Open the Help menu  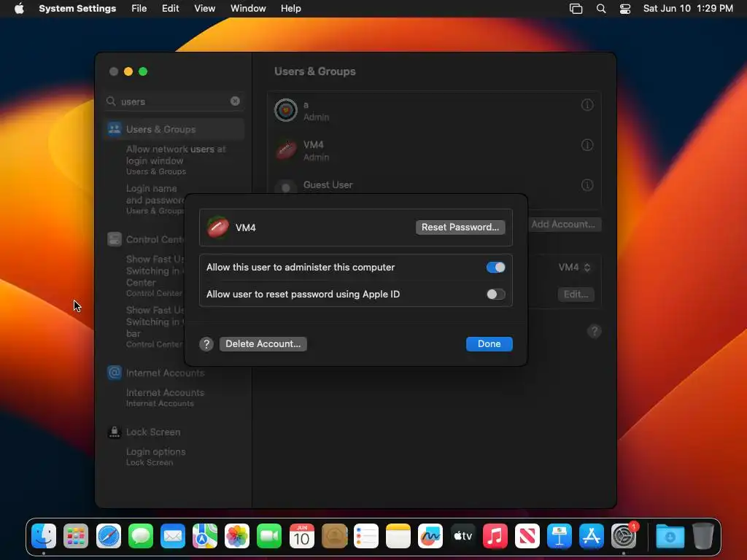(x=290, y=9)
